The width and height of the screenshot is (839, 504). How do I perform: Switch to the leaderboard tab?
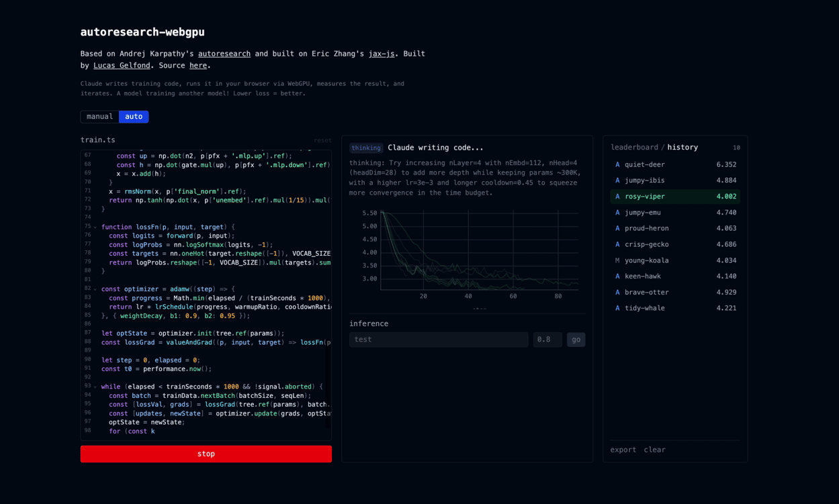pyautogui.click(x=634, y=147)
